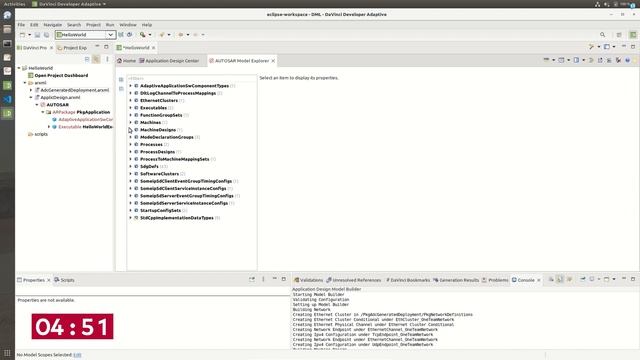Select the ModeDeclarationGroups row

167,137
